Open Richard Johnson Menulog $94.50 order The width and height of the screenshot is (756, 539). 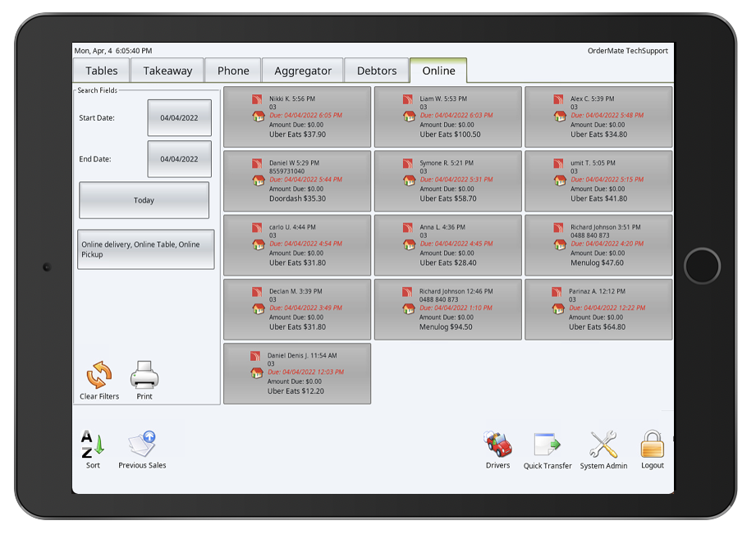(447, 309)
